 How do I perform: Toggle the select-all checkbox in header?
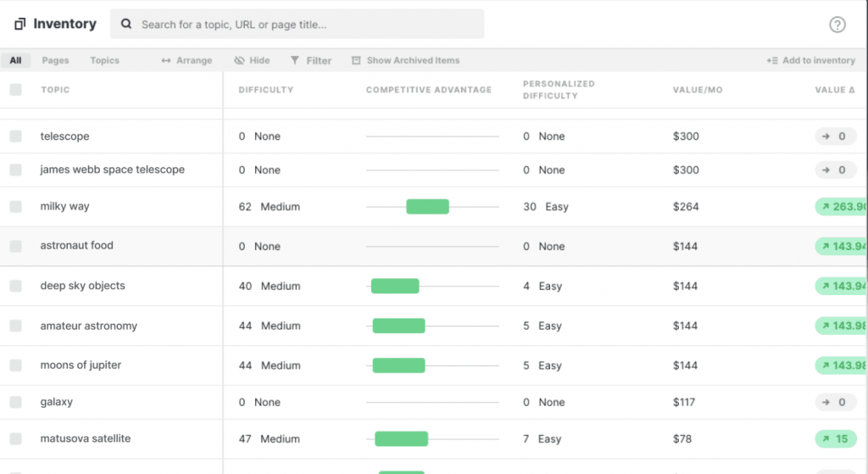coord(15,90)
